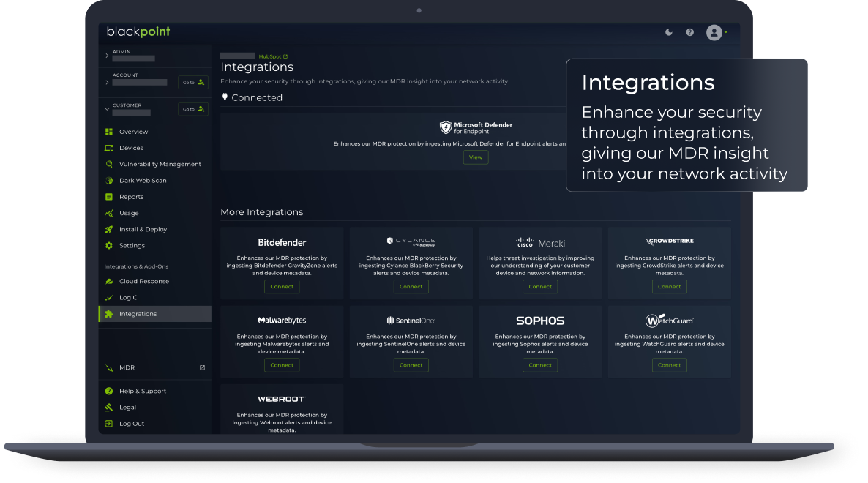Open the help question mark icon

point(689,32)
